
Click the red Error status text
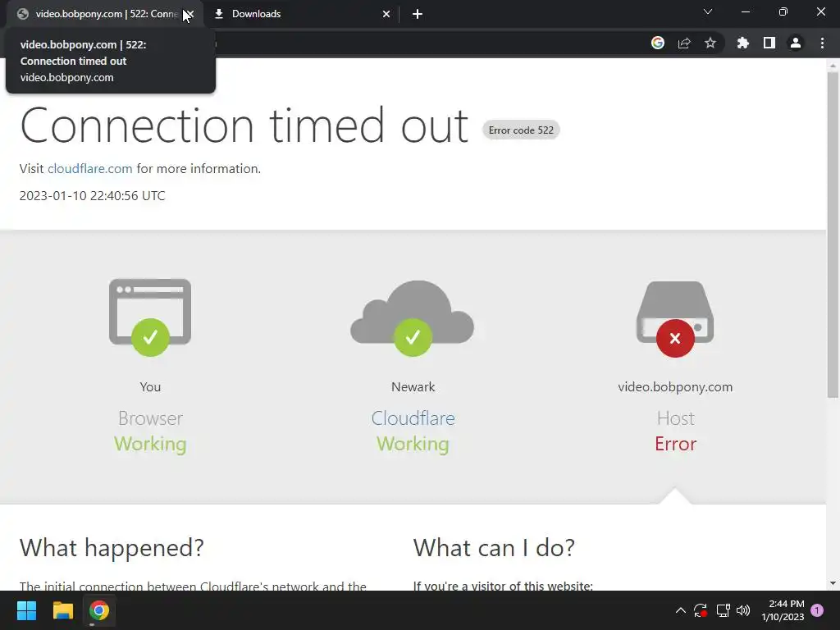[x=676, y=444]
